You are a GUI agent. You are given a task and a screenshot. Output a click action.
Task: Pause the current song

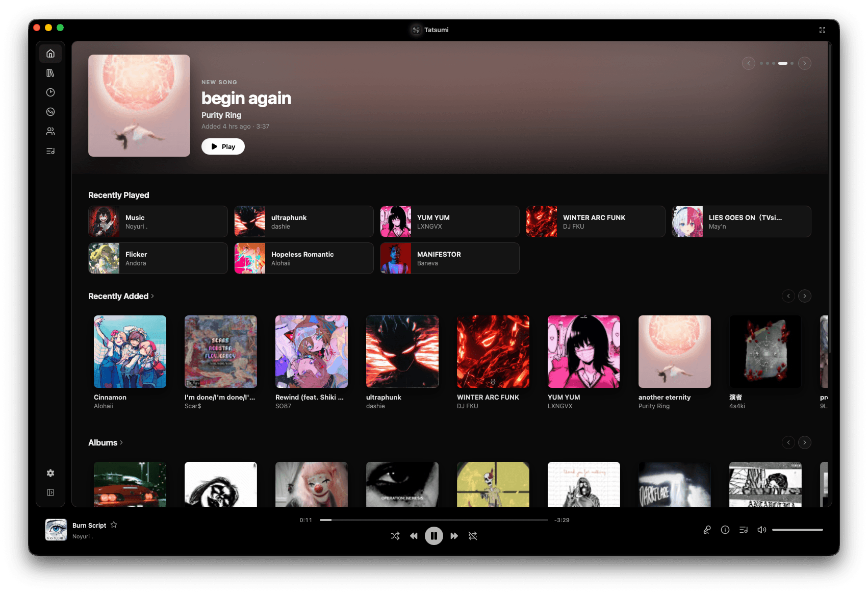pyautogui.click(x=434, y=536)
